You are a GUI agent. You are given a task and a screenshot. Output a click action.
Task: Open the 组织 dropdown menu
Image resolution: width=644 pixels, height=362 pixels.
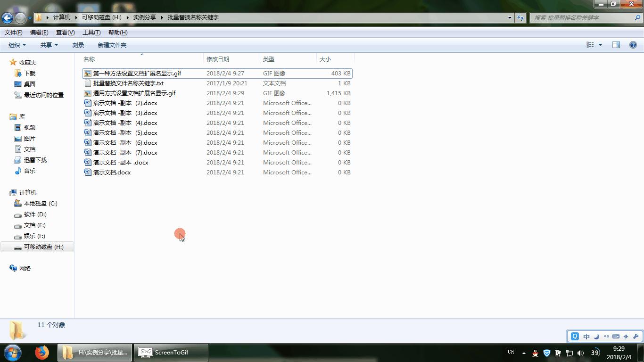pos(17,45)
